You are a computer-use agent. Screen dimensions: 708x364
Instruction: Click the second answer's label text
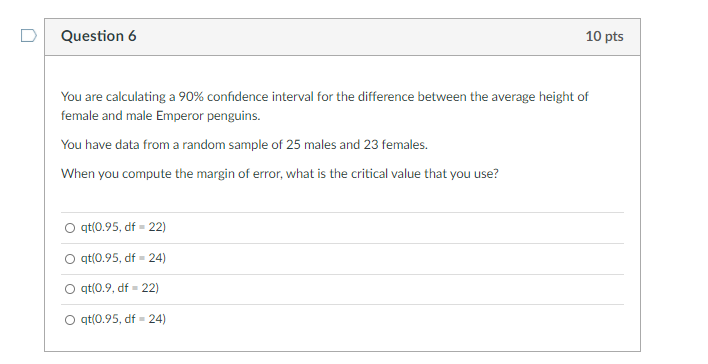pos(123,258)
